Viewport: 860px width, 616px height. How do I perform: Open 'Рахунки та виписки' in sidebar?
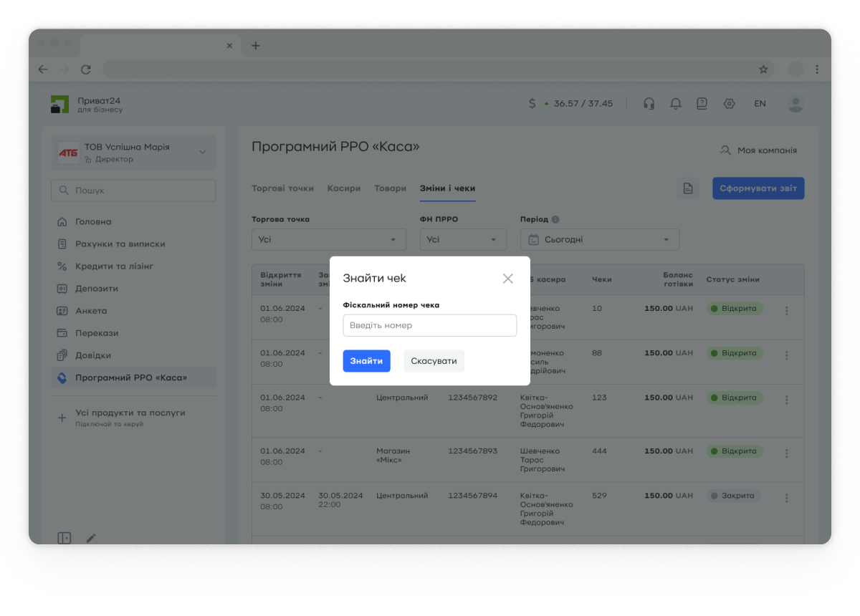click(120, 244)
